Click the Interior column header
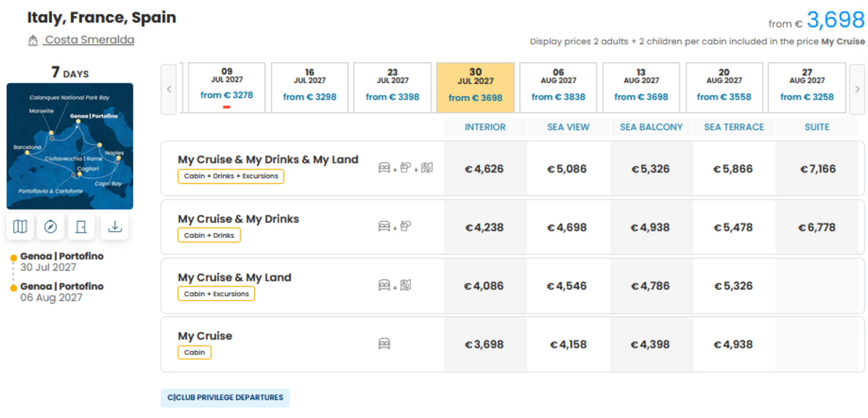 point(485,127)
